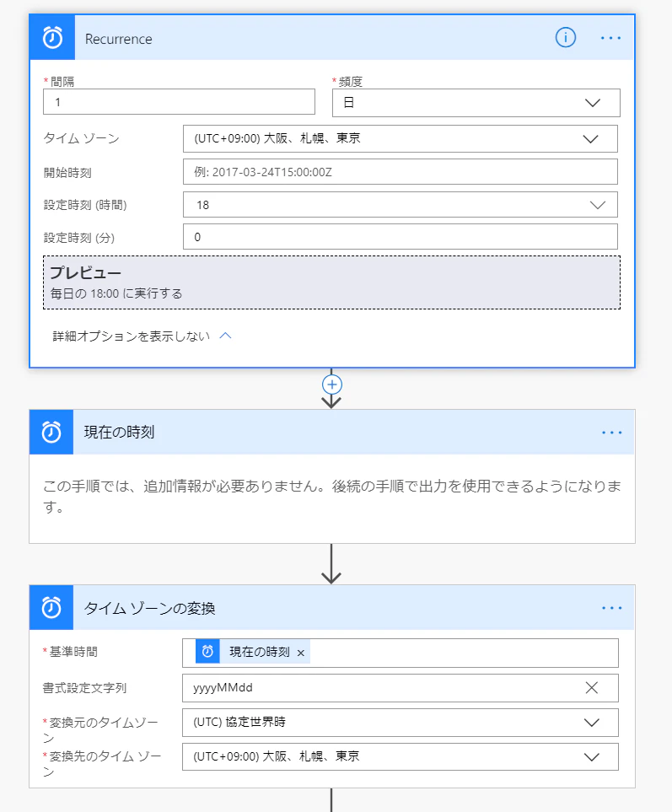Click the 基準時間 field
This screenshot has height=812, width=672.
[x=401, y=653]
